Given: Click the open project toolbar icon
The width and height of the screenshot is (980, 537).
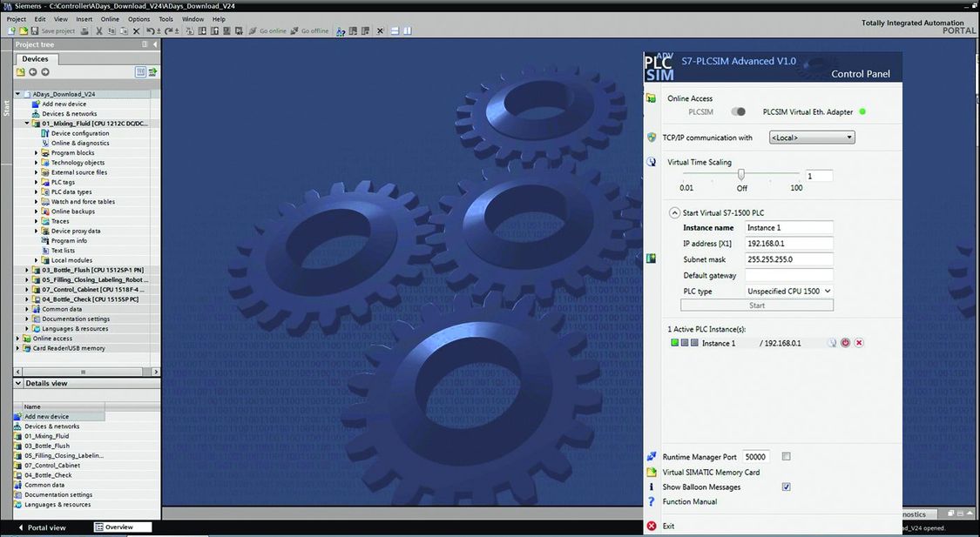Looking at the screenshot, I should [x=24, y=30].
